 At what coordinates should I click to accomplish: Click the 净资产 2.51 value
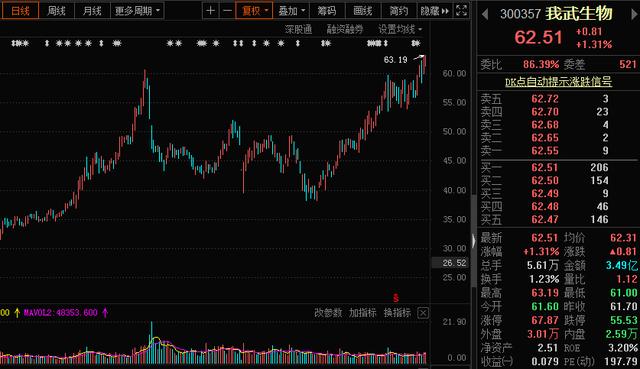coord(547,348)
